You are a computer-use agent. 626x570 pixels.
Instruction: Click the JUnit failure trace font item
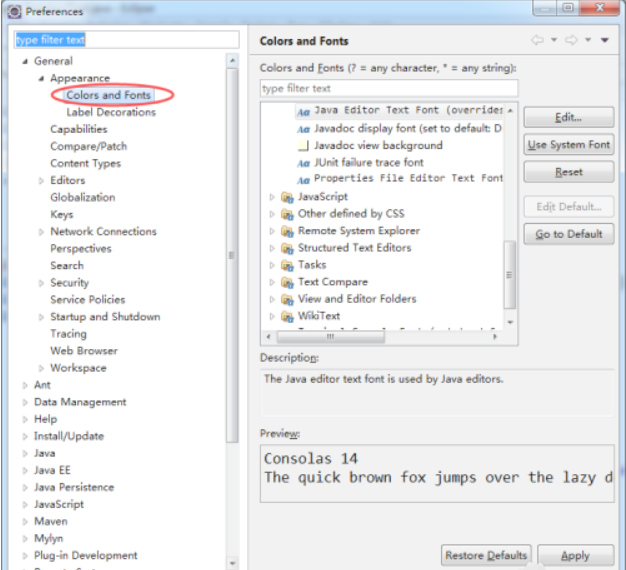tap(368, 162)
